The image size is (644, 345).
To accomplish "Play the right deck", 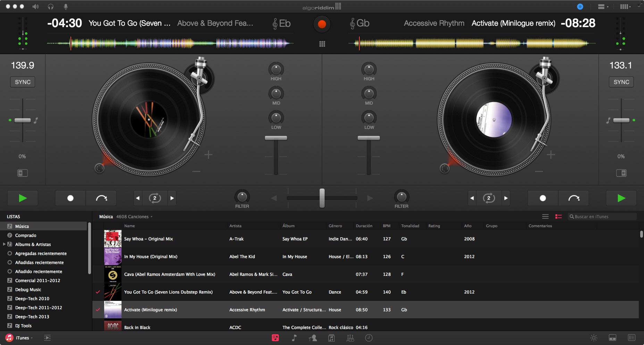I will click(621, 198).
